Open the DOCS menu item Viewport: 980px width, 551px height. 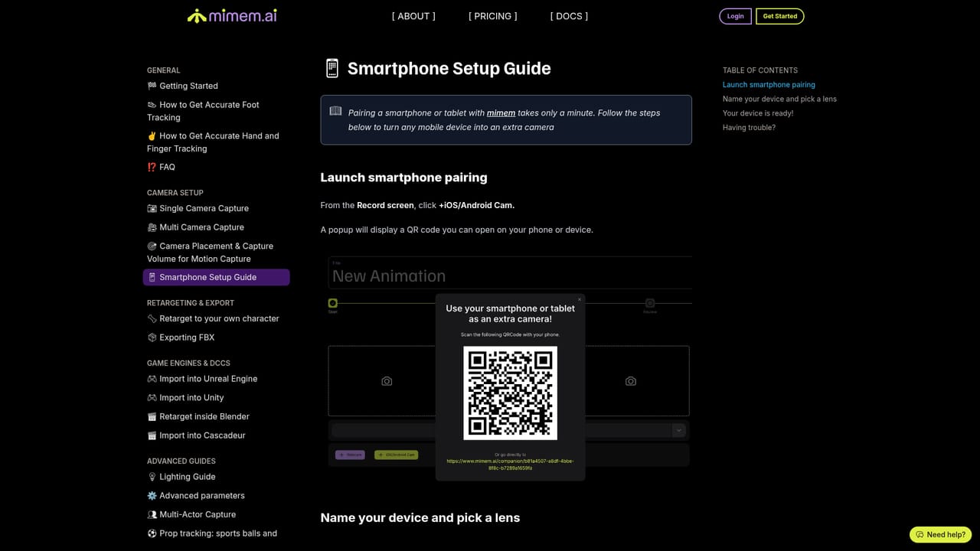[569, 16]
